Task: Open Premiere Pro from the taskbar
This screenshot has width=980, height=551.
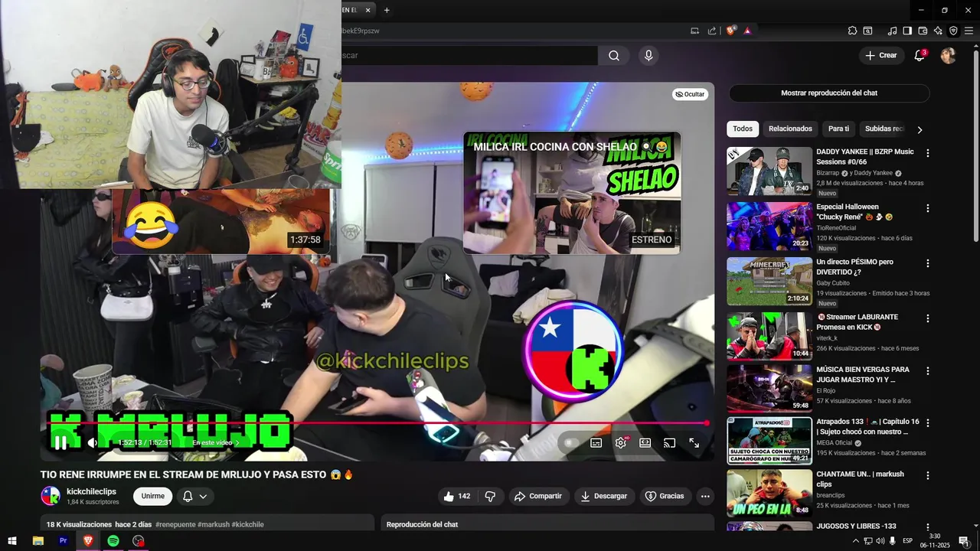Action: tap(63, 540)
